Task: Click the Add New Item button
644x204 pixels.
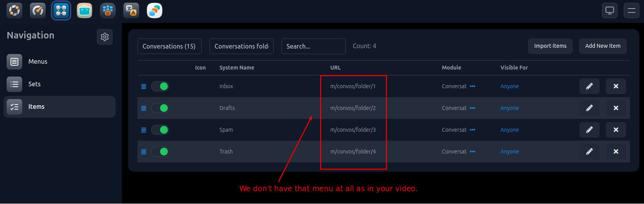Action: coord(602,46)
